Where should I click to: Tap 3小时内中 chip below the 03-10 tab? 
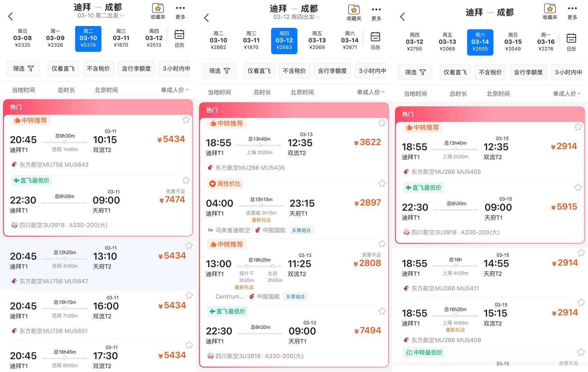click(x=176, y=69)
